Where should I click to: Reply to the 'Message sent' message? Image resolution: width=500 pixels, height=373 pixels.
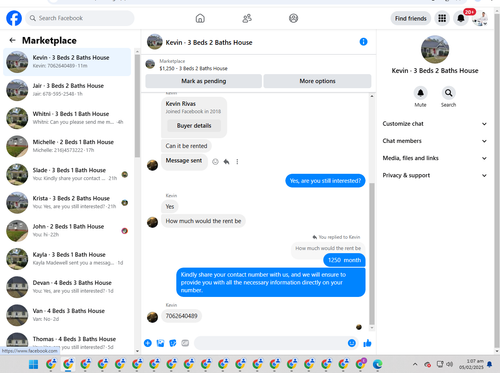coord(226,162)
